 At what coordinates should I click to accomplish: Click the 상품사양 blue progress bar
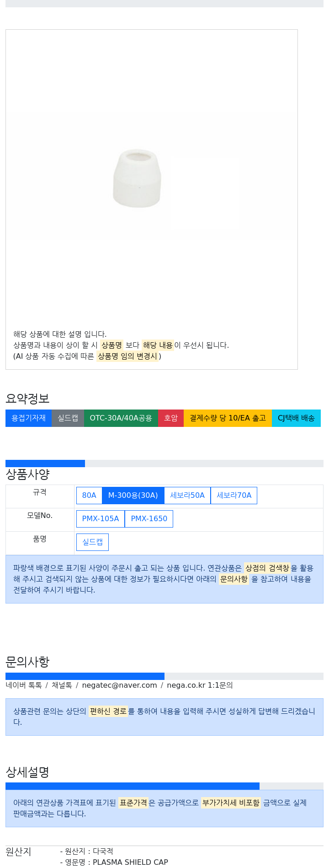(x=45, y=464)
